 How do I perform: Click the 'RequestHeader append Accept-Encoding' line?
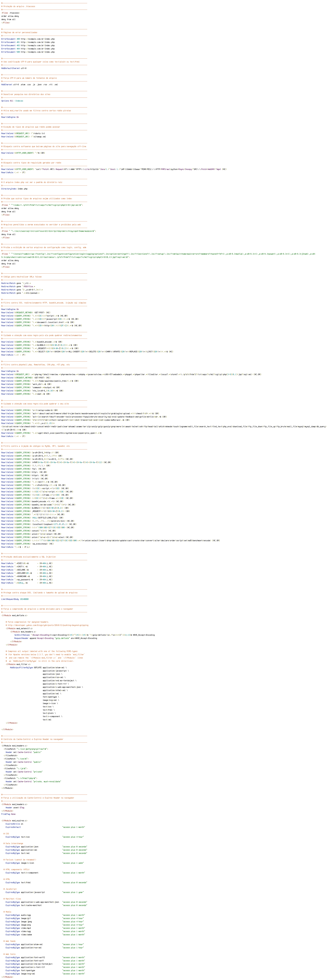(x=56, y=638)
